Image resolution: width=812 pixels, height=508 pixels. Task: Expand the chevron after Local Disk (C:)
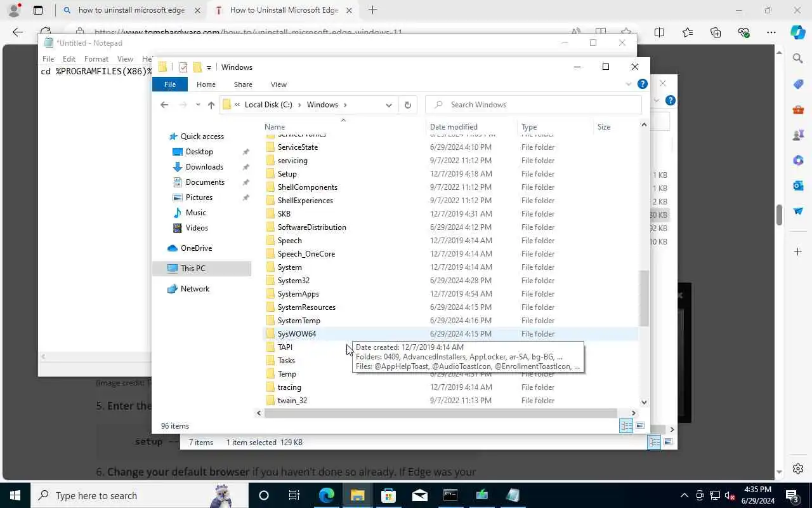(299, 105)
